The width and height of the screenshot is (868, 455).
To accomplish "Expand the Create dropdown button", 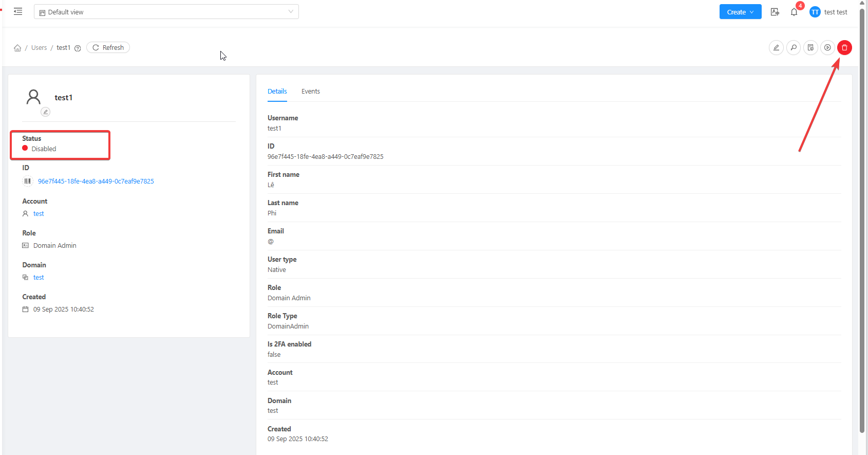I will coord(740,12).
